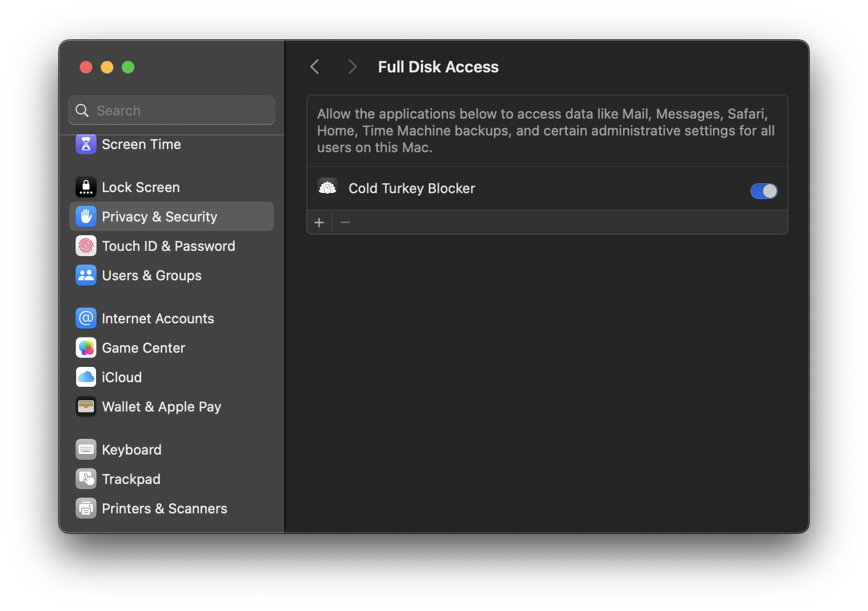This screenshot has width=868, height=611.
Task: Select Printers & Scanners label
Action: point(164,509)
